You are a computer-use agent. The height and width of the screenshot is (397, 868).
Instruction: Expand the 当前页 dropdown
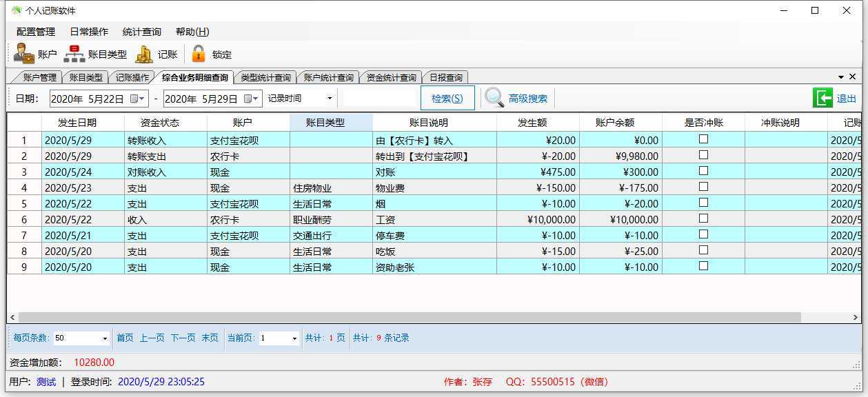(294, 338)
